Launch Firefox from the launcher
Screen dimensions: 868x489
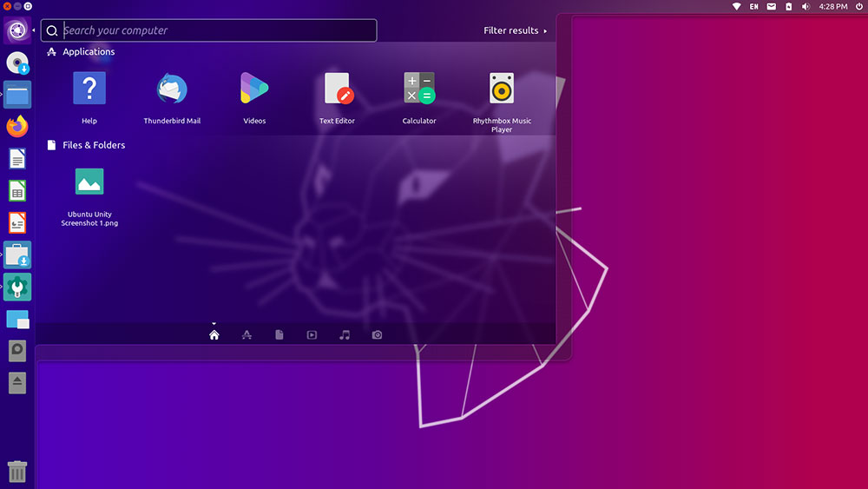click(17, 127)
